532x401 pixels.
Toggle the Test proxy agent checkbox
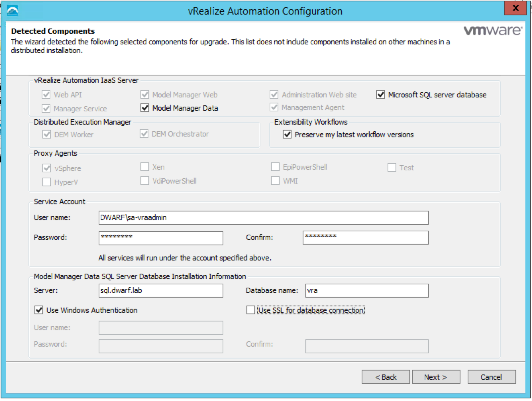coord(392,167)
